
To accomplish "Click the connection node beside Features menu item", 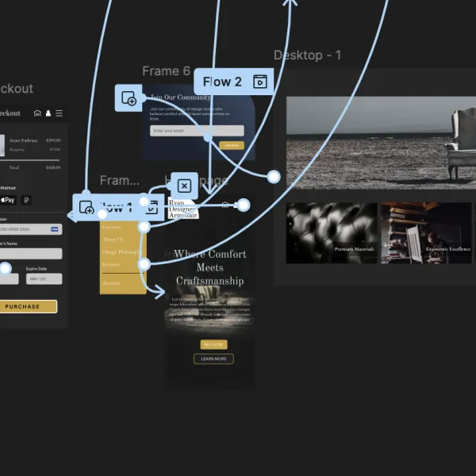I will (144, 227).
